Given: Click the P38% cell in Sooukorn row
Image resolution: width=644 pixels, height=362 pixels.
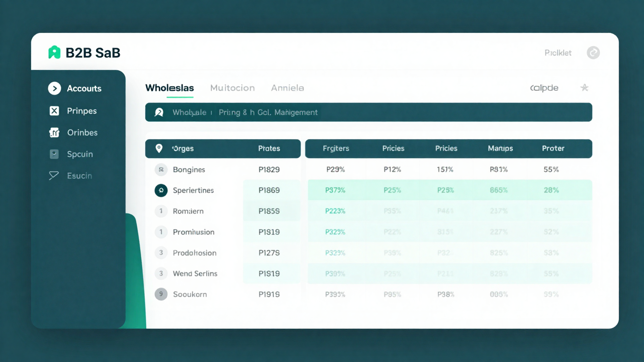Looking at the screenshot, I should tap(446, 294).
